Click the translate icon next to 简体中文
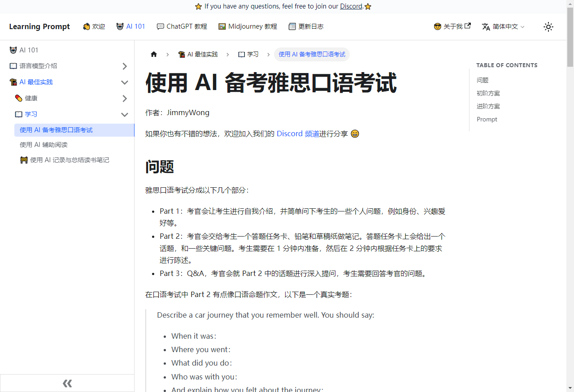 click(486, 27)
